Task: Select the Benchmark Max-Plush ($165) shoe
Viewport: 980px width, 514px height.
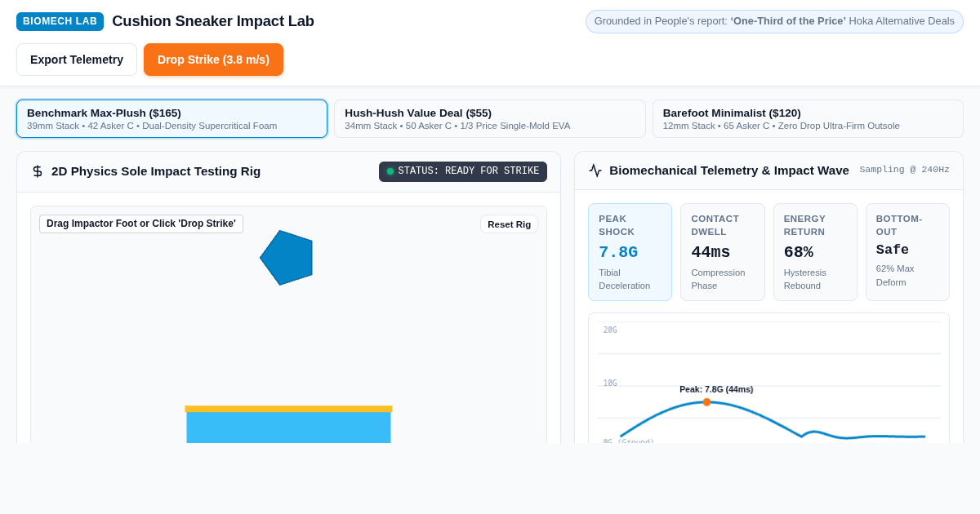Action: (x=171, y=119)
